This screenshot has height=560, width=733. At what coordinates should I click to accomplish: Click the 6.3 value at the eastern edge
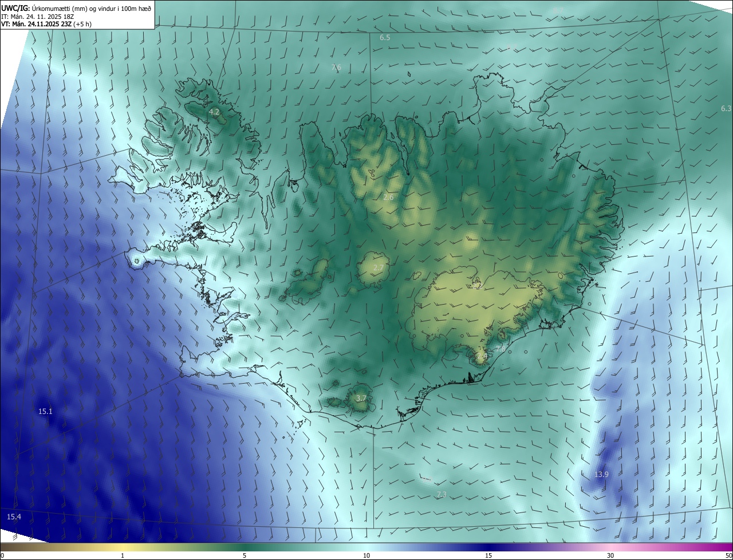(726, 109)
